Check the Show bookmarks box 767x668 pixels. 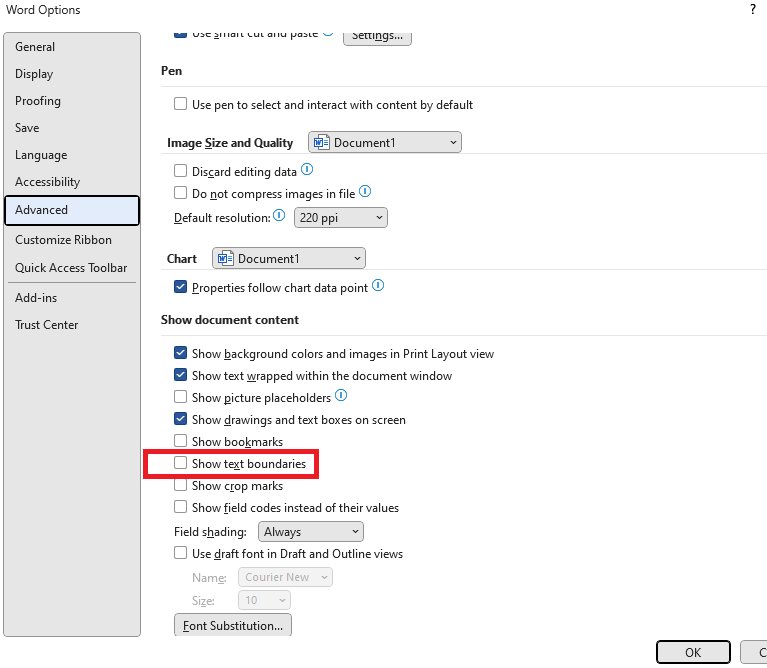click(180, 441)
